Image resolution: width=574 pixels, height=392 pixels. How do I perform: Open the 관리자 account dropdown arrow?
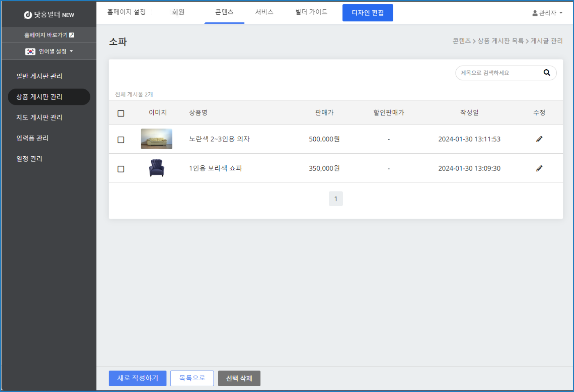tap(561, 13)
